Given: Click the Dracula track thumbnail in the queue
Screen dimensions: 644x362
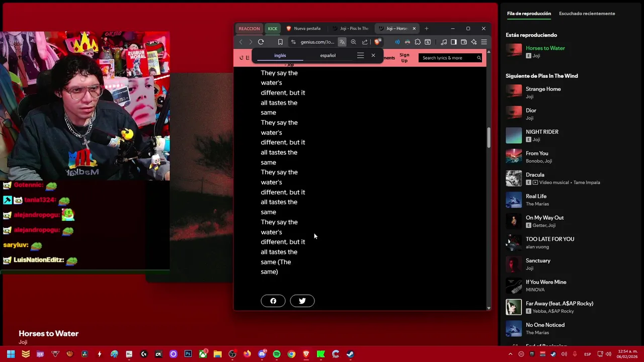Looking at the screenshot, I should (x=514, y=178).
